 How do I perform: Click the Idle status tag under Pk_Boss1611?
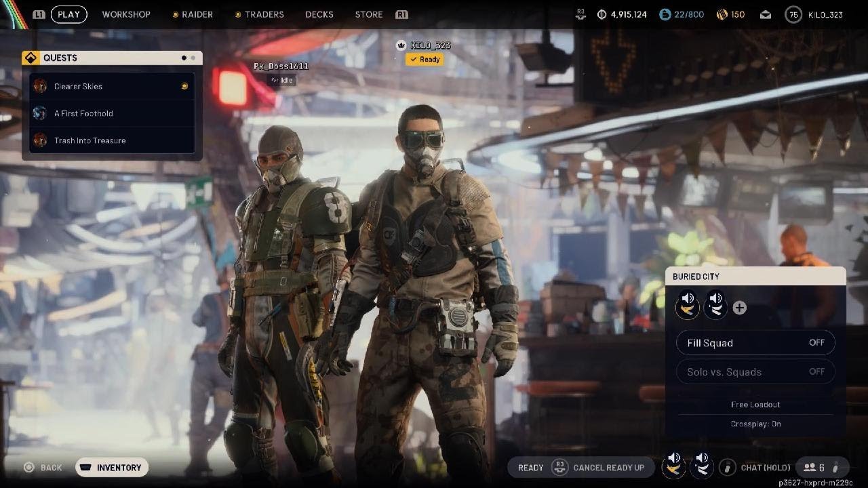pos(281,80)
